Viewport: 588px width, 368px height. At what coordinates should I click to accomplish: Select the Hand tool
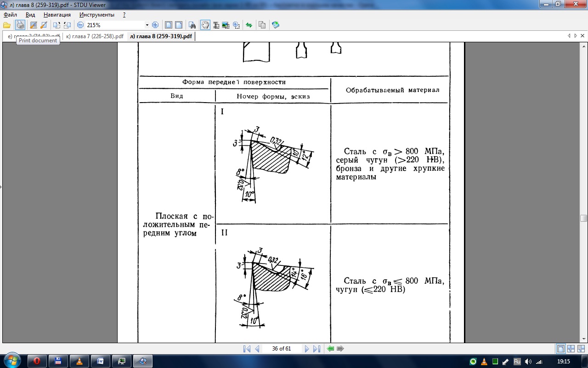(205, 25)
